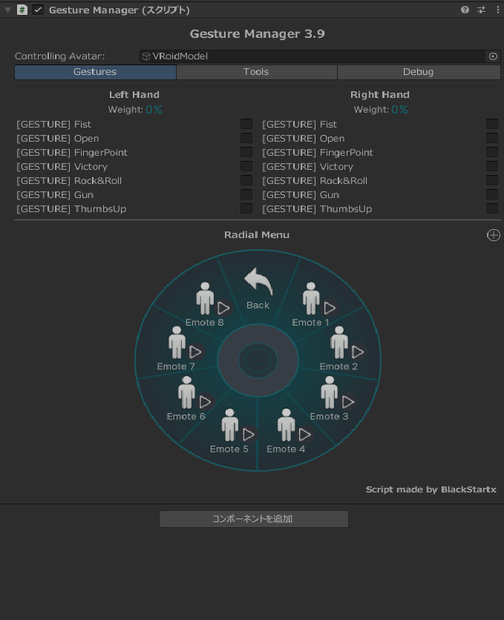This screenshot has width=504, height=620.
Task: Switch to the Tools tab
Action: [256, 72]
